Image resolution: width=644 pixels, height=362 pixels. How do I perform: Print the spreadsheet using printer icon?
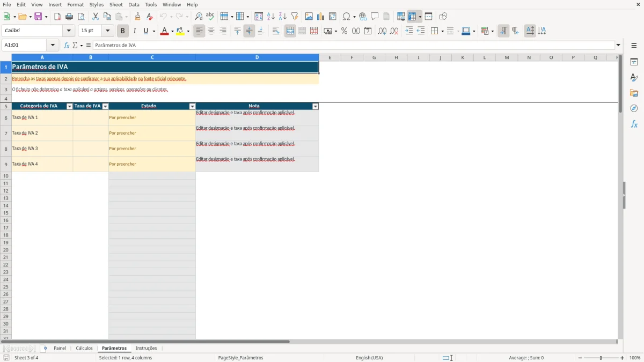[x=69, y=17]
